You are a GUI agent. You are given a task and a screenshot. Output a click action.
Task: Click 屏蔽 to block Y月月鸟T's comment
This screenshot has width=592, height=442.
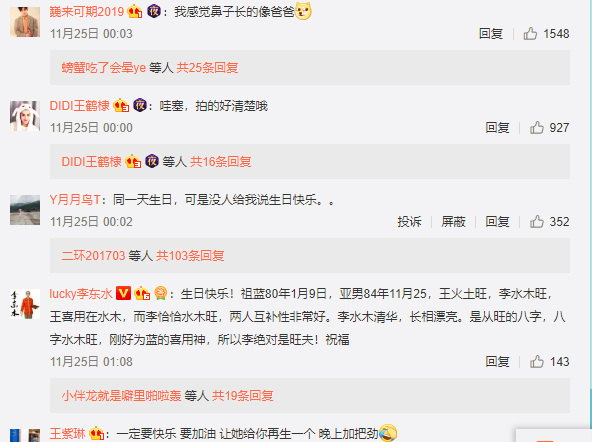[x=453, y=222]
